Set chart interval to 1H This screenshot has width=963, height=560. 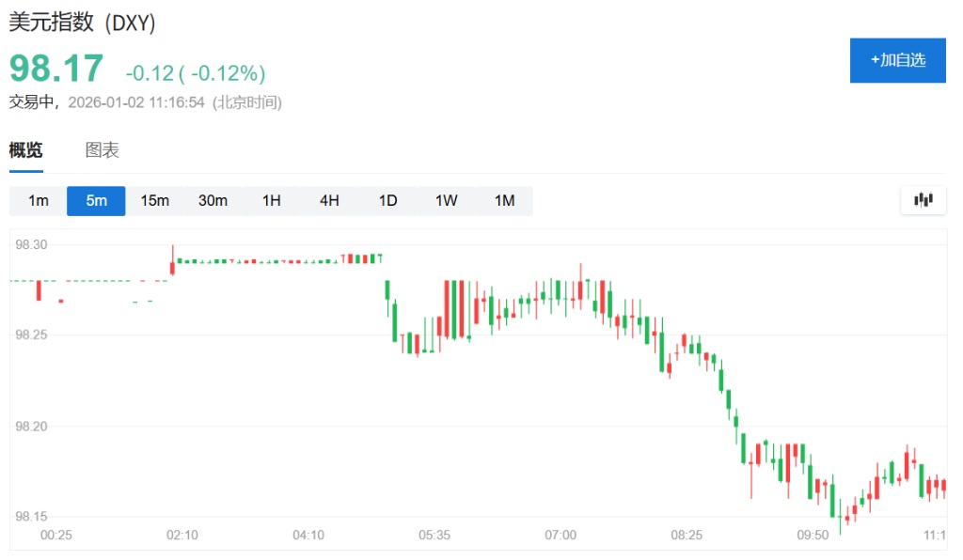[271, 201]
